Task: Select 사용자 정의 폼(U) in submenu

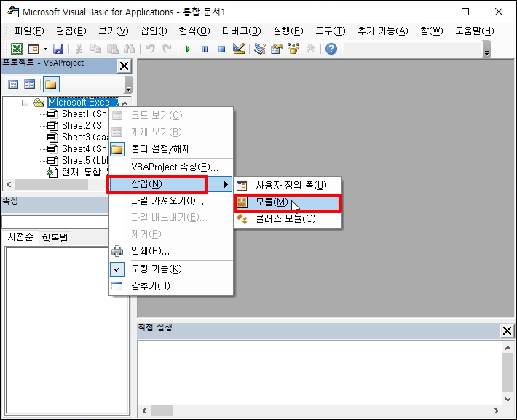Action: pos(287,186)
